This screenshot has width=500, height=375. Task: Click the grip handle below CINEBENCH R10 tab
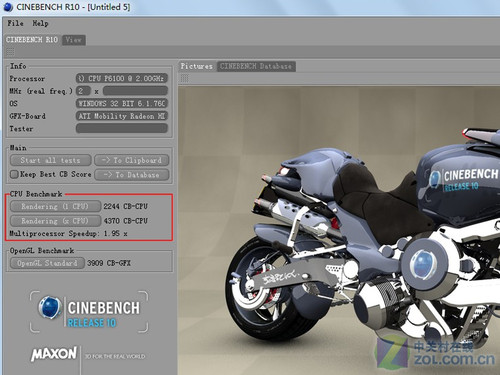click(x=10, y=52)
